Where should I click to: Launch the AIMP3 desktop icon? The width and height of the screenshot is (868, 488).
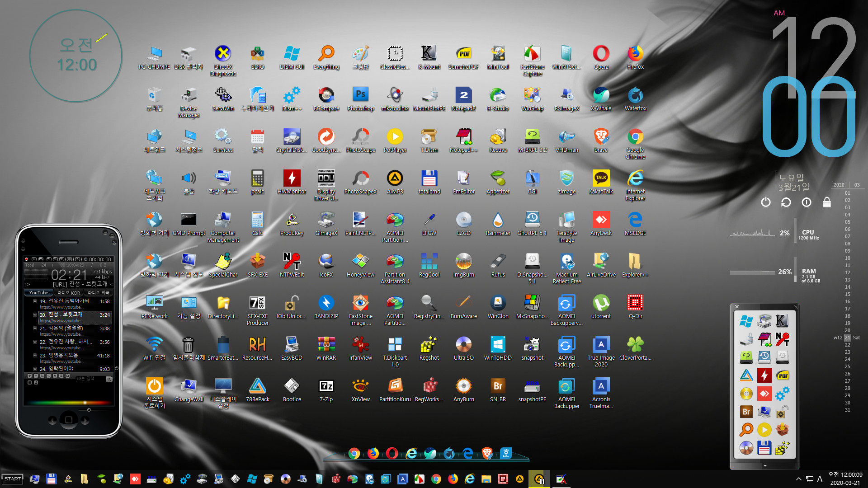(395, 182)
